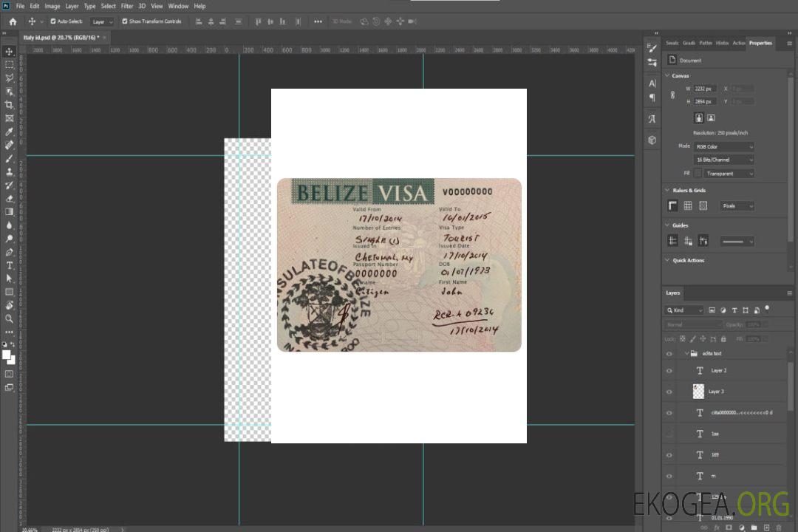Open more align options (three dots)
The image size is (798, 532).
pyautogui.click(x=318, y=21)
